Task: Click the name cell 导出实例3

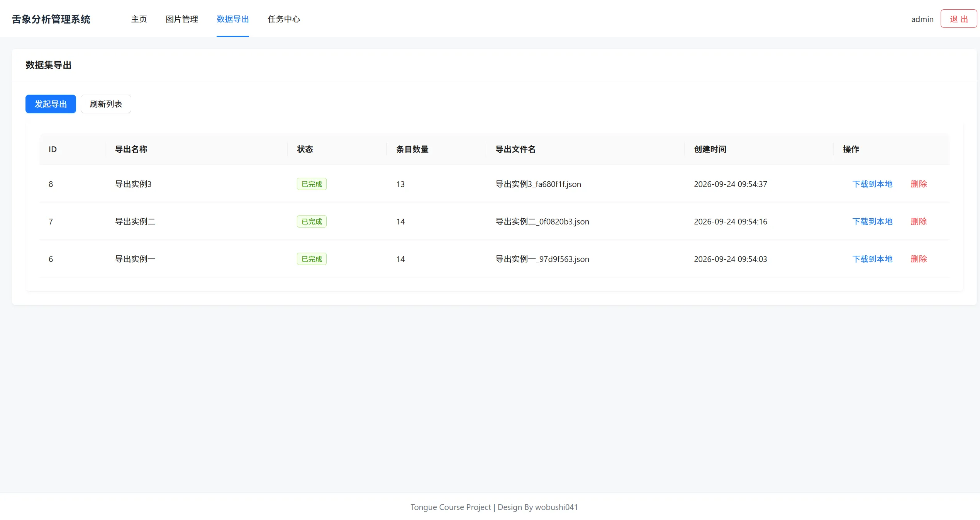Action: pyautogui.click(x=133, y=184)
